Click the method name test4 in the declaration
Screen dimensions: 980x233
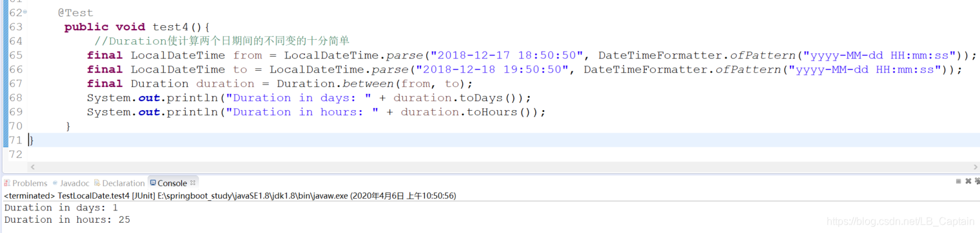(x=171, y=27)
